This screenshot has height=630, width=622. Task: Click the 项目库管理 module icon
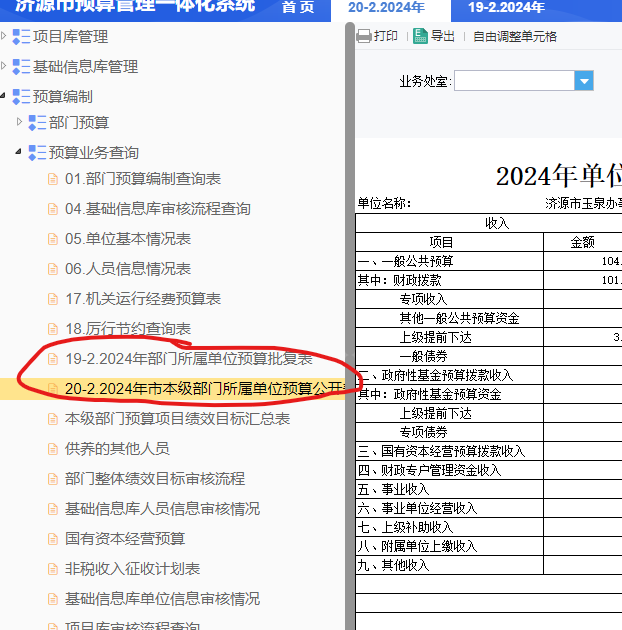tap(21, 37)
